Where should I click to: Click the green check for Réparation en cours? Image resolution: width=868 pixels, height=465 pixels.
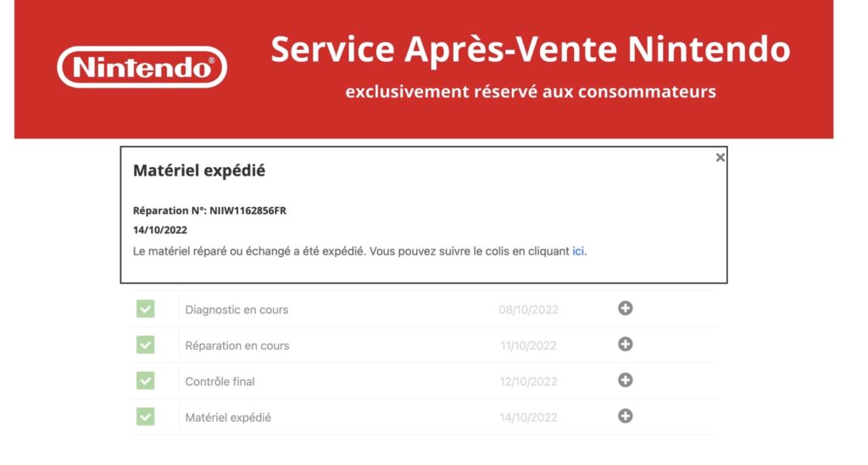(146, 345)
